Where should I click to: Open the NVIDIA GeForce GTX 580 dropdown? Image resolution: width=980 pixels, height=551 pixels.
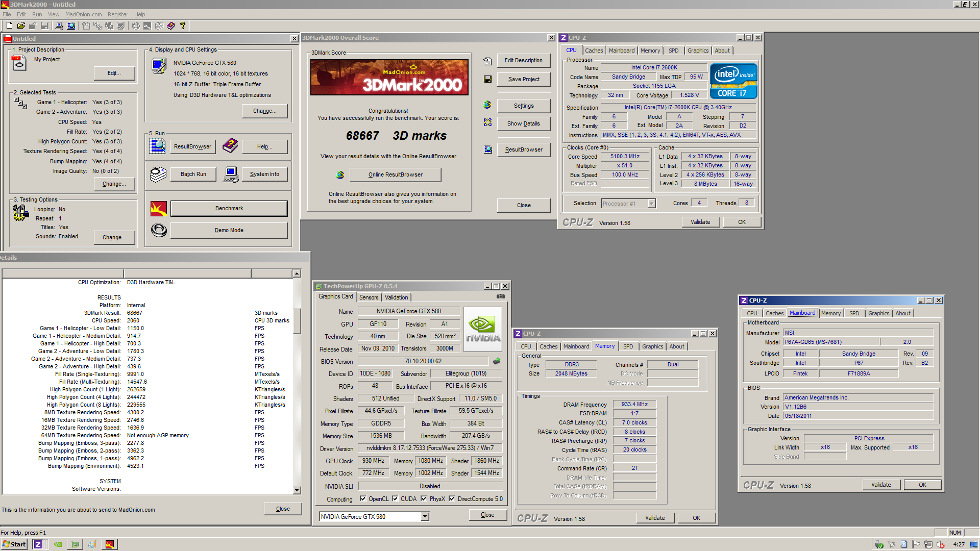coord(425,517)
